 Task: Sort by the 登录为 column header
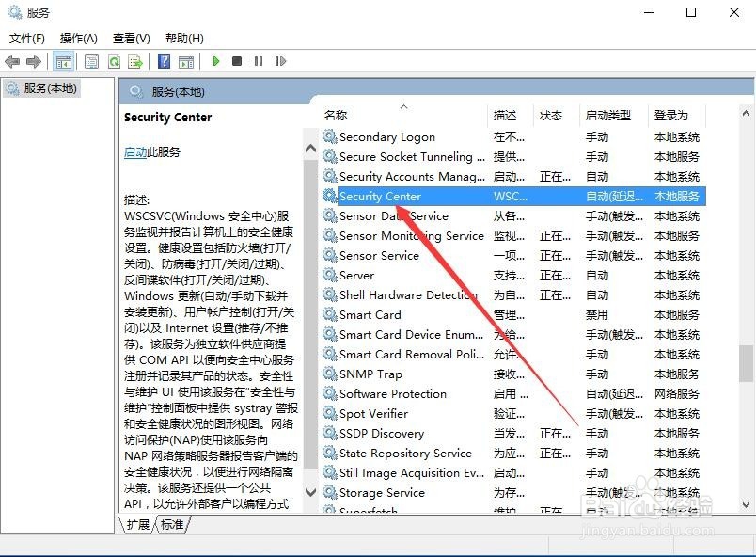pyautogui.click(x=676, y=116)
